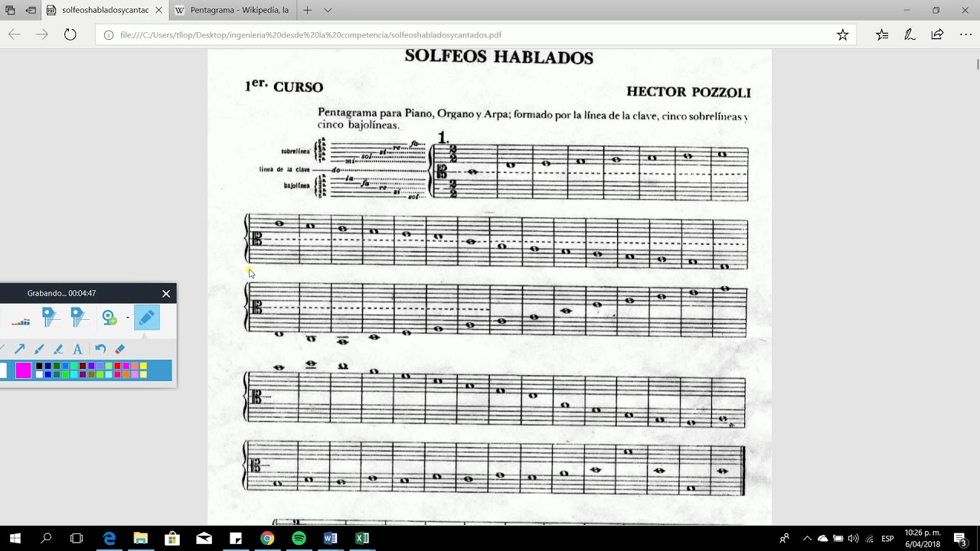Viewport: 980px width, 551px height.
Task: Pick the cyan color swatch
Action: (74, 374)
